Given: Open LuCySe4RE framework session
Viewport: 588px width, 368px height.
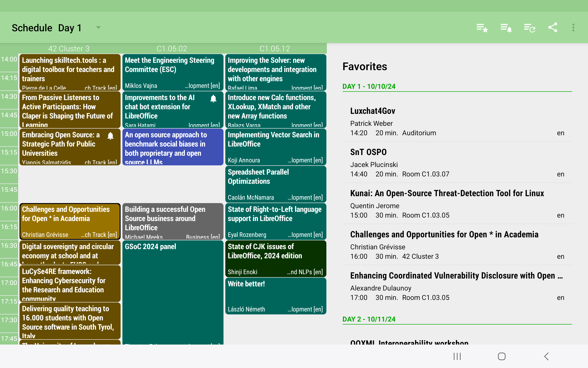Looking at the screenshot, I should [70, 283].
